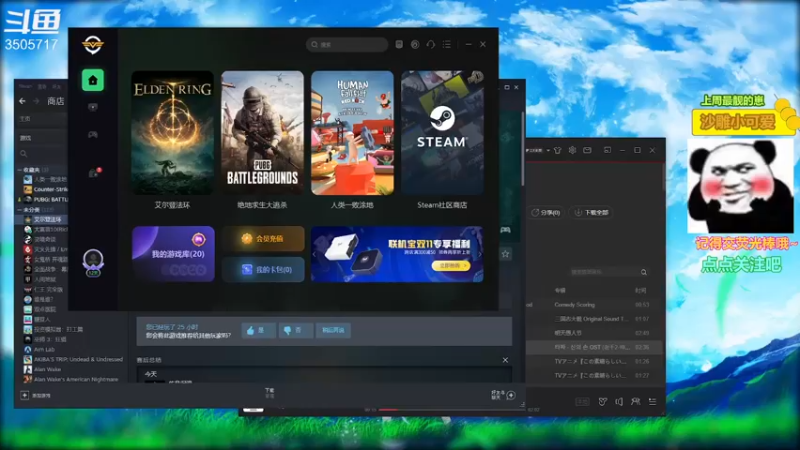This screenshot has width=800, height=450.
Task: Click the circular icon next to the search bar
Action: click(x=415, y=44)
